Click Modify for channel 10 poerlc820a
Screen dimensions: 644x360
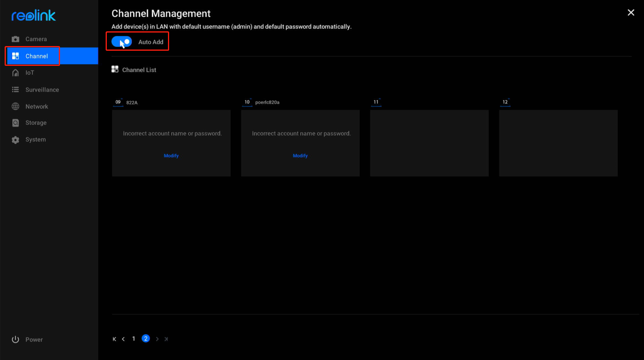point(300,156)
